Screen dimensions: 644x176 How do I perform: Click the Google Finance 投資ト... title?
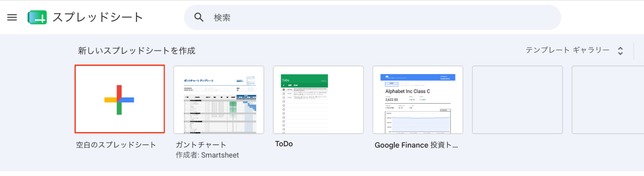point(416,145)
